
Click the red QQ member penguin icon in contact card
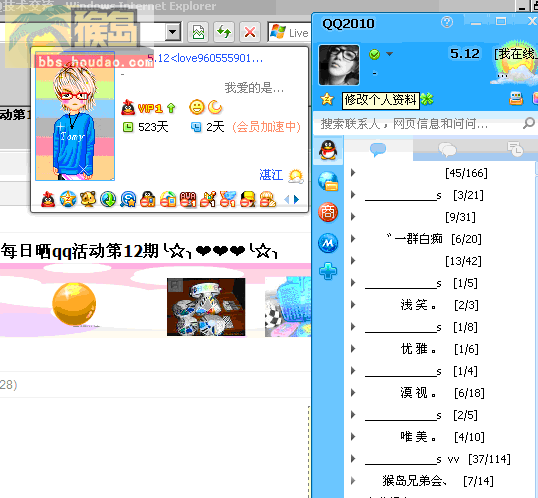point(48,199)
